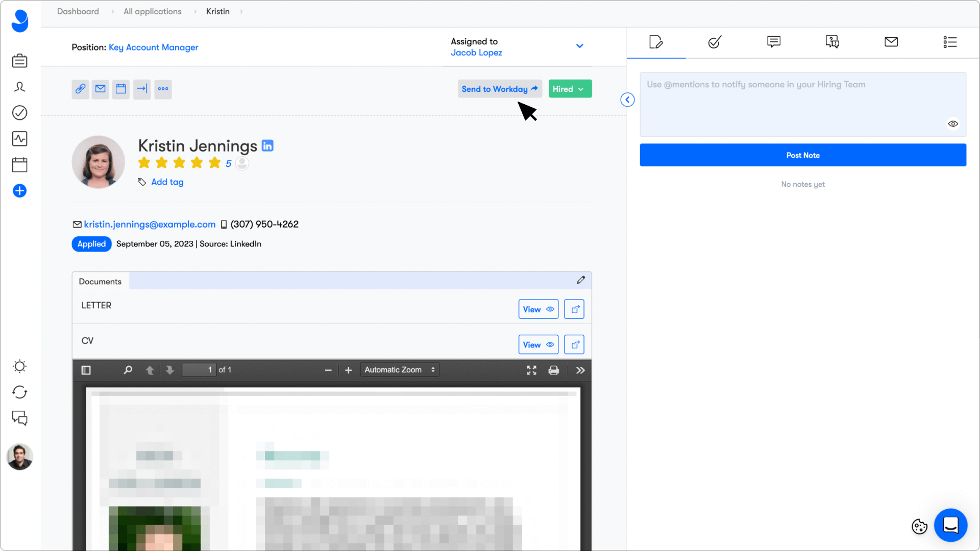Toggle note visibility with the eye icon
Screen dimensions: 980x551
[x=952, y=123]
